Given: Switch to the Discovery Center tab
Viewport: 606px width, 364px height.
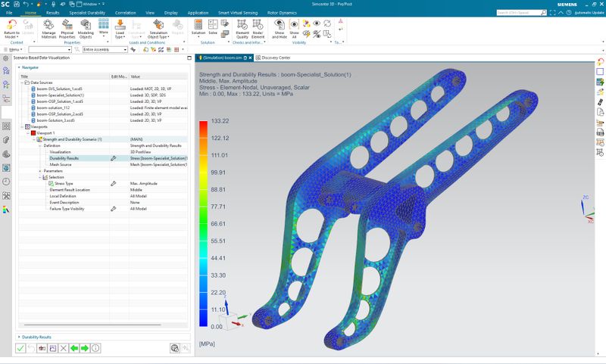Looking at the screenshot, I should 273,58.
